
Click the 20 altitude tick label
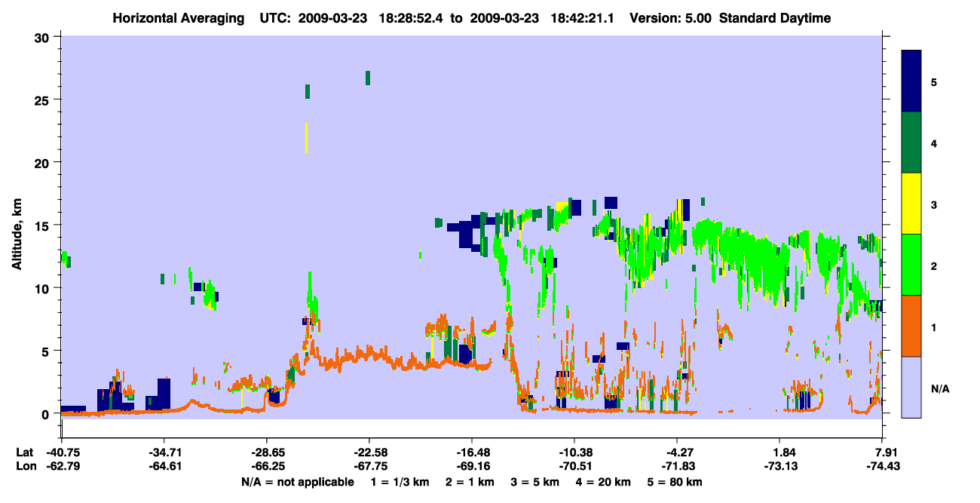click(x=44, y=162)
